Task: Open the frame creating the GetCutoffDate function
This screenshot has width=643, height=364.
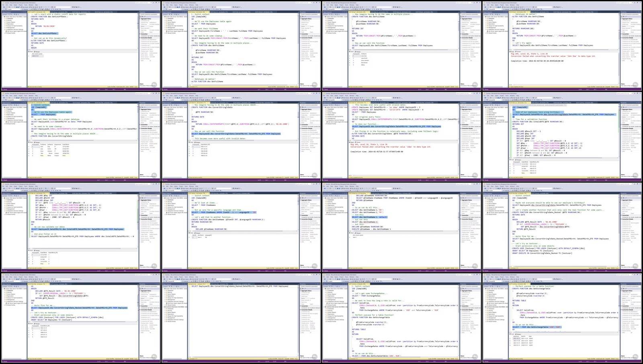Action: (81, 45)
